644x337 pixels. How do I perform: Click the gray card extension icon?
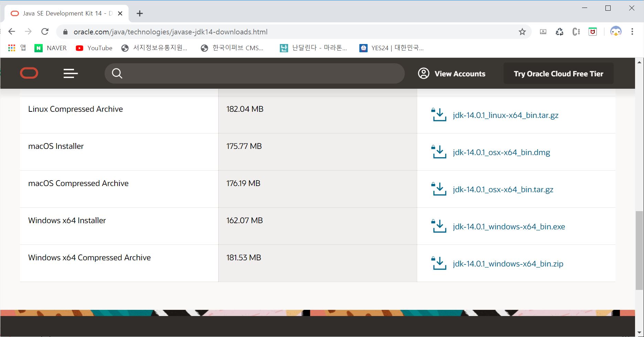(x=543, y=32)
